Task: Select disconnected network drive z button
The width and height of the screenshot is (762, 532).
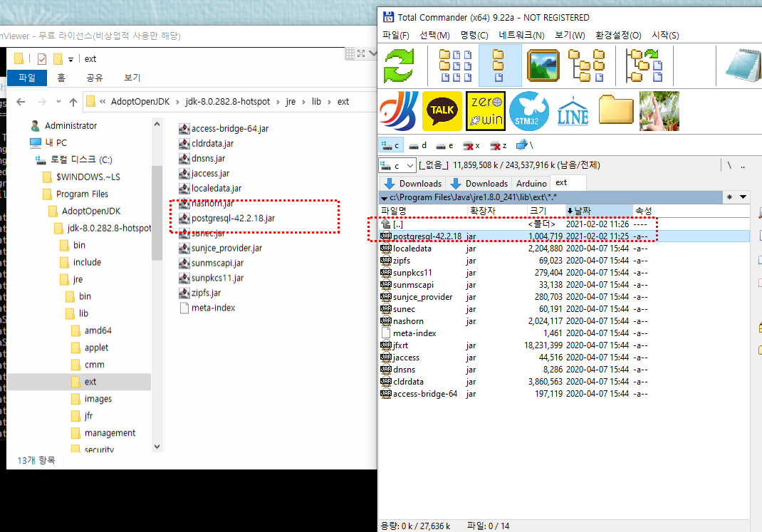Action: 499,145
